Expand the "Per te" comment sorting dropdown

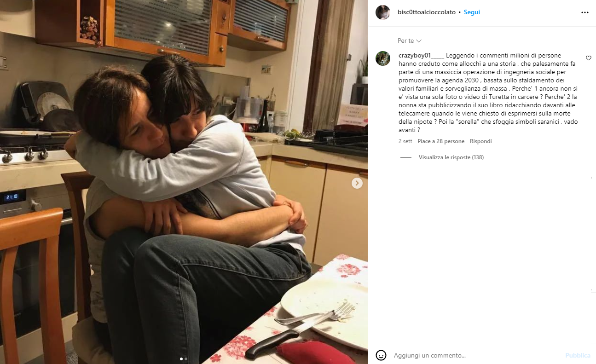[410, 41]
